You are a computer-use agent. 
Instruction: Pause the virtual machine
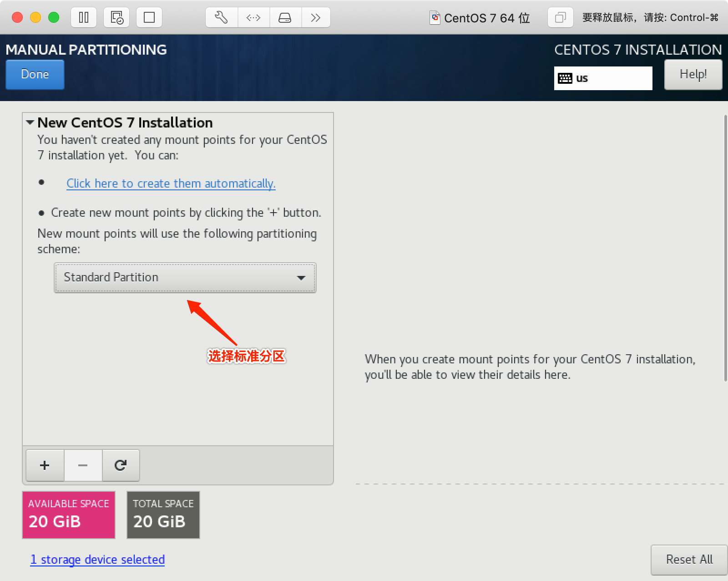tap(84, 18)
